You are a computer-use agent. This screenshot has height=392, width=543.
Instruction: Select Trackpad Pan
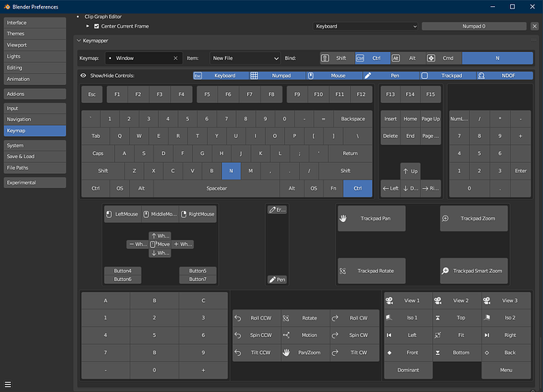(371, 219)
